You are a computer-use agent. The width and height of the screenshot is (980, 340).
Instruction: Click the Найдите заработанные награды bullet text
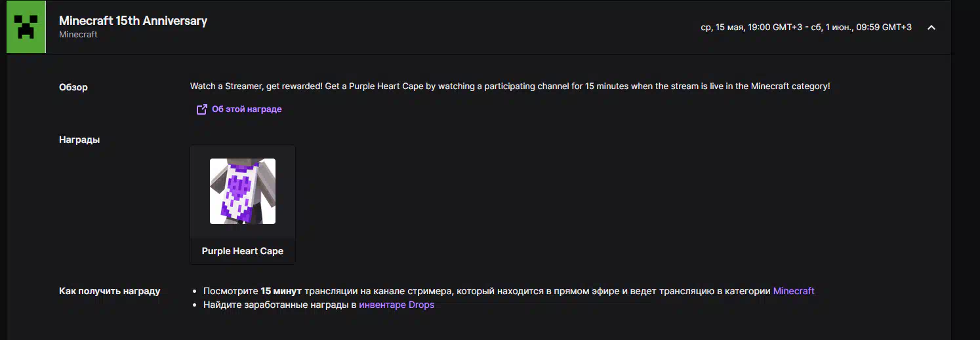[x=319, y=305]
